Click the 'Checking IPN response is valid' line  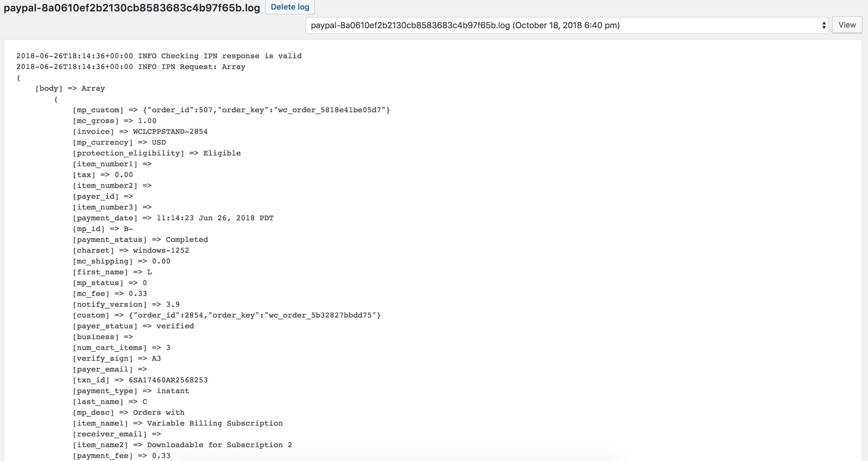[x=159, y=56]
